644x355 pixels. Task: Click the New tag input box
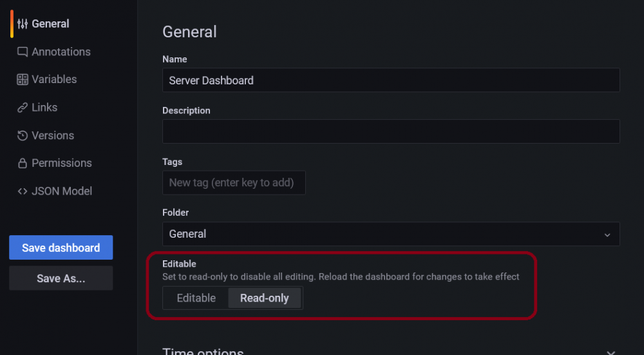click(234, 183)
